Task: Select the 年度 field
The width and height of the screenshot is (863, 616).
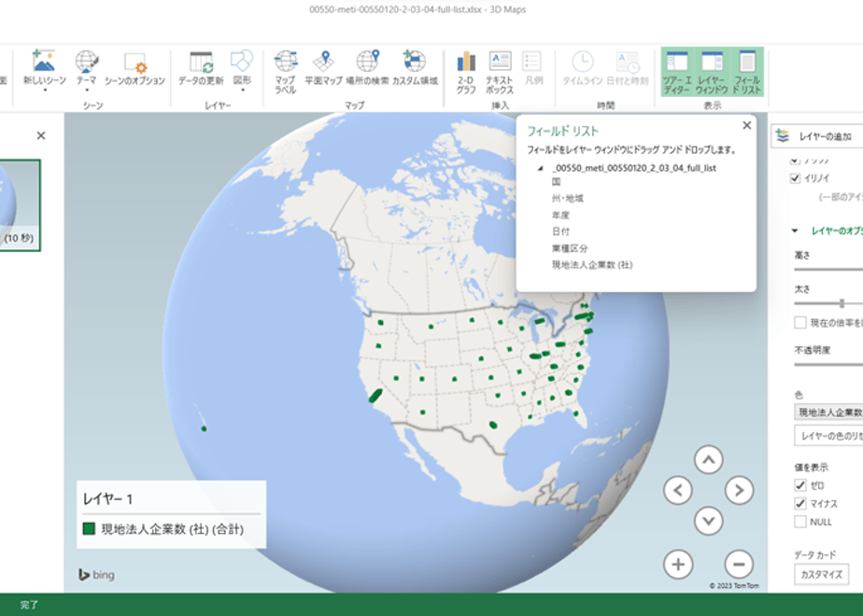Action: 560,215
